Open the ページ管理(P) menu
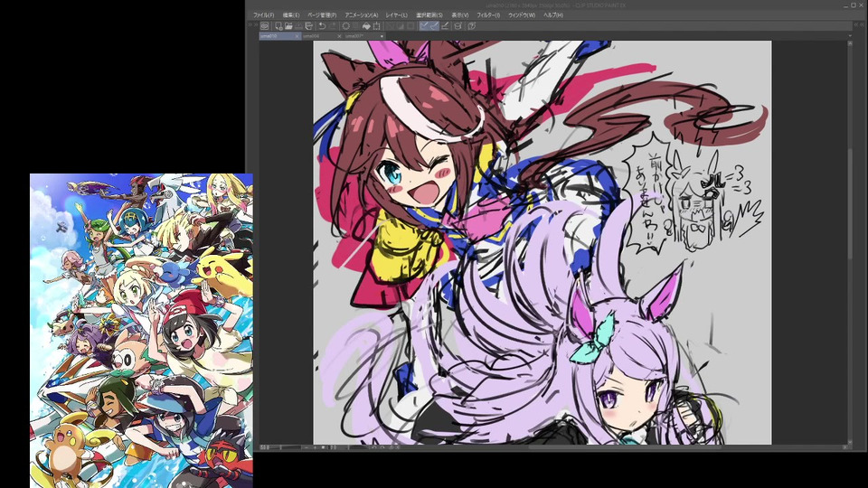This screenshot has width=868, height=488. coord(322,15)
